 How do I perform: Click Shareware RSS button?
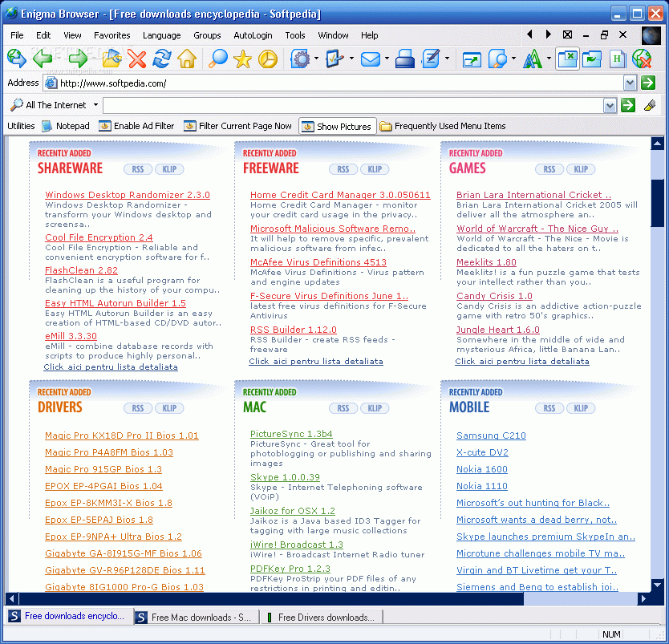pyautogui.click(x=137, y=169)
